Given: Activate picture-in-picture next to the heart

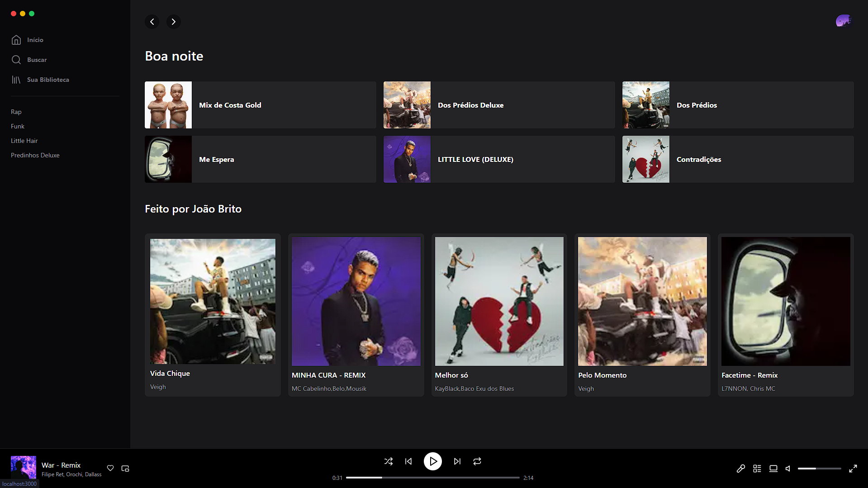Looking at the screenshot, I should tap(125, 468).
